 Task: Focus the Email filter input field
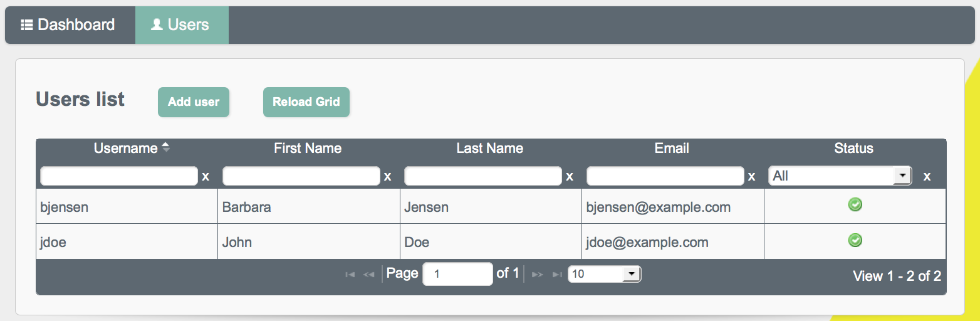pos(665,176)
